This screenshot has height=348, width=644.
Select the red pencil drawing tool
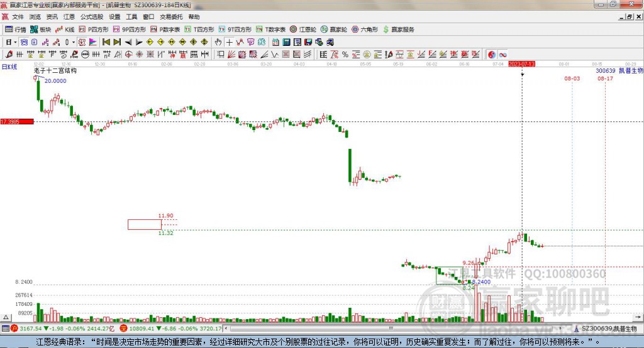9,55
